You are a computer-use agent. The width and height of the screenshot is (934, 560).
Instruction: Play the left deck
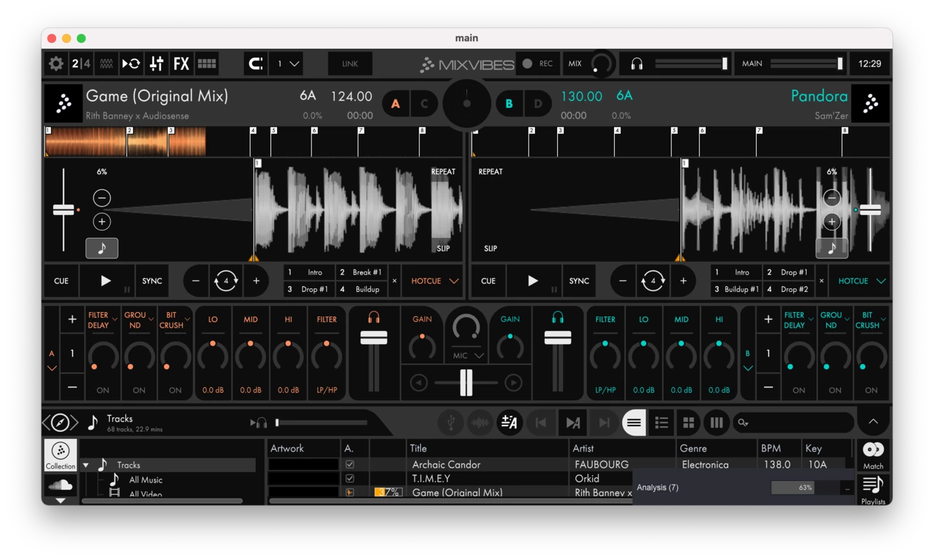click(106, 281)
